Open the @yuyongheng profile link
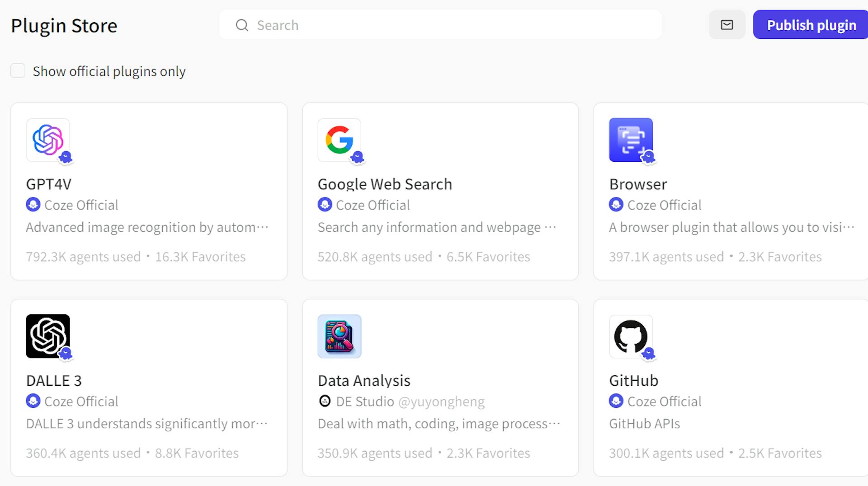The width and height of the screenshot is (868, 486). point(442,401)
